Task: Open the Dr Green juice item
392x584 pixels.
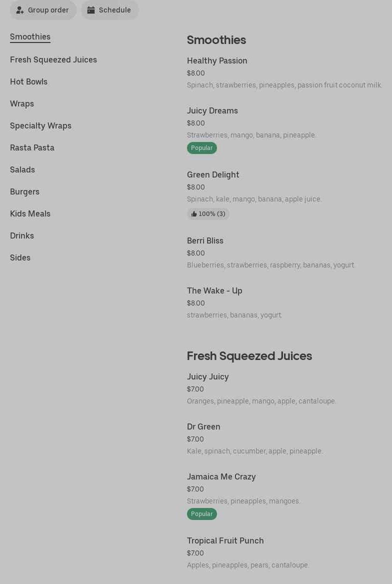Action: point(203,427)
